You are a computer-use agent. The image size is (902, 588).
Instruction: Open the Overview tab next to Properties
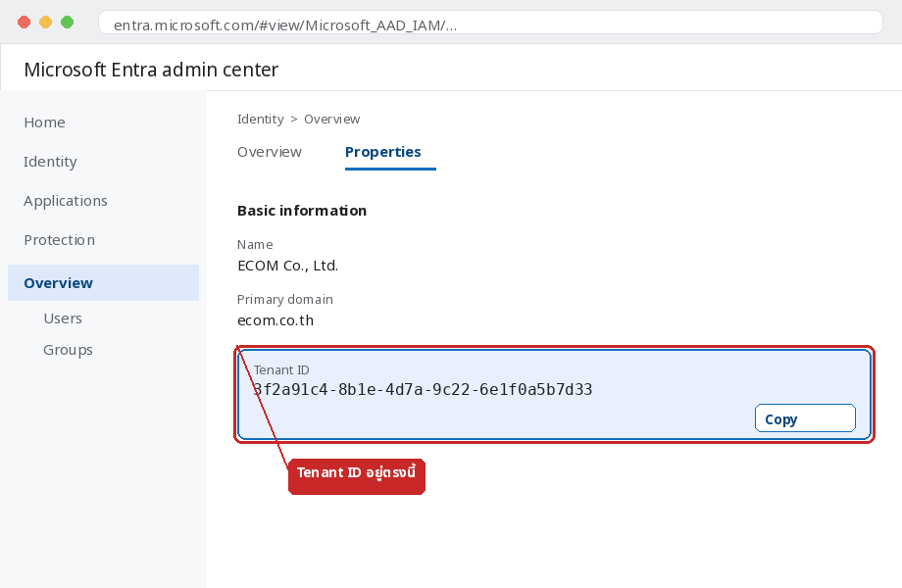[x=270, y=152]
